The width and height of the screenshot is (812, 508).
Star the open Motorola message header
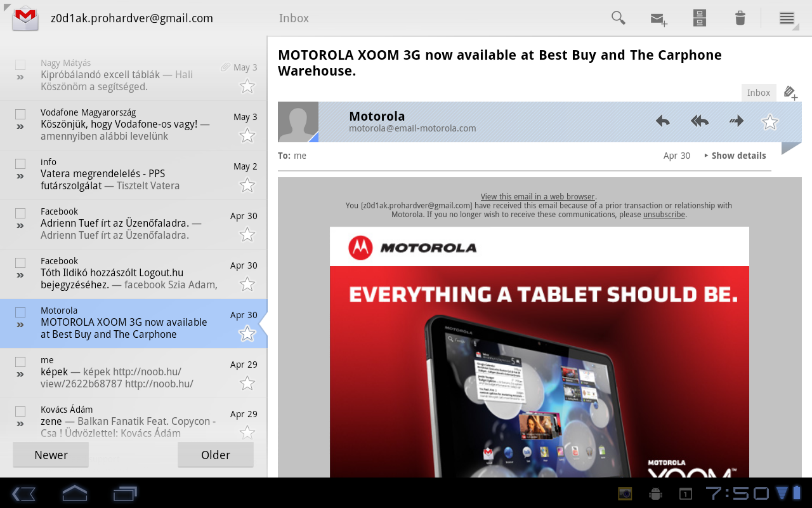coord(769,122)
